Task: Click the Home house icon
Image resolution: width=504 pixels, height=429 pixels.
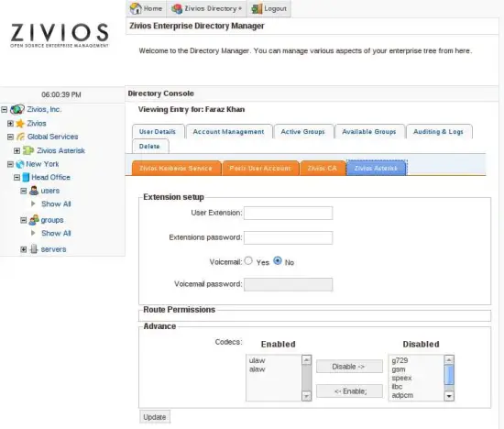Action: (x=136, y=8)
